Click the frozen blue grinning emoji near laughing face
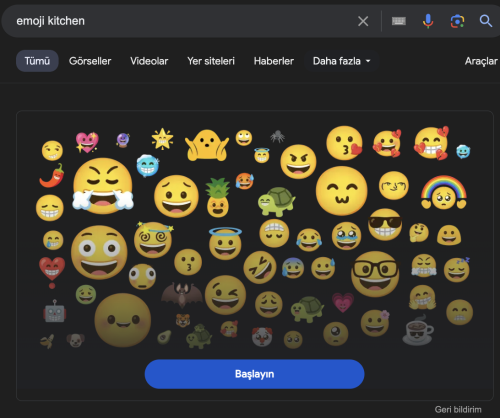Viewport: 500px width, 418px height. (147, 166)
